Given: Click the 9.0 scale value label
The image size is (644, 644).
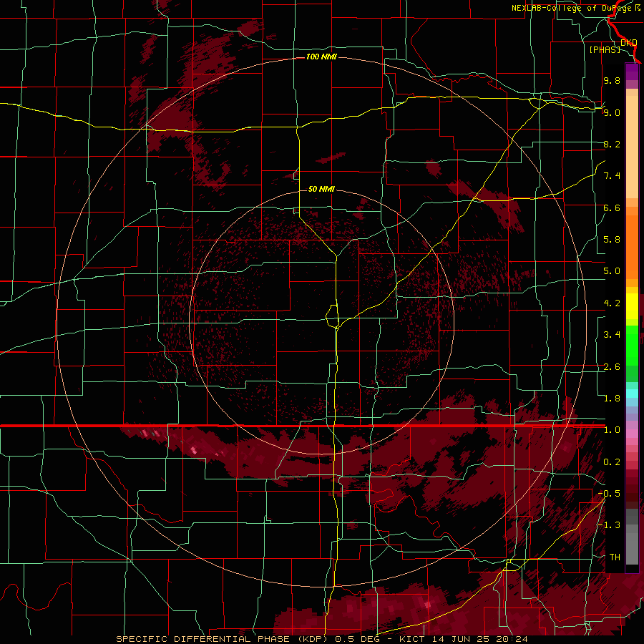Looking at the screenshot, I should coord(612,112).
